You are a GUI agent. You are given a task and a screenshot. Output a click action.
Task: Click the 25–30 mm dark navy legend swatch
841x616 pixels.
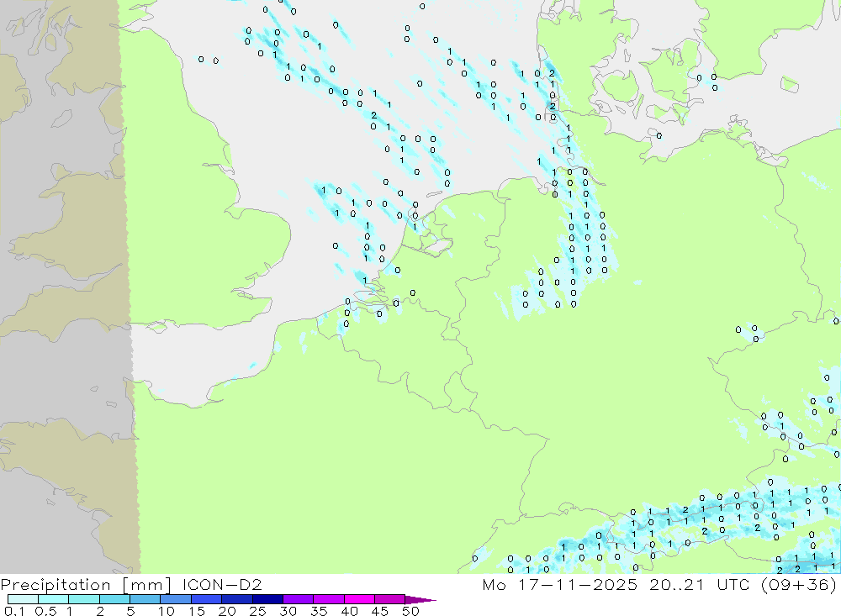click(x=267, y=599)
